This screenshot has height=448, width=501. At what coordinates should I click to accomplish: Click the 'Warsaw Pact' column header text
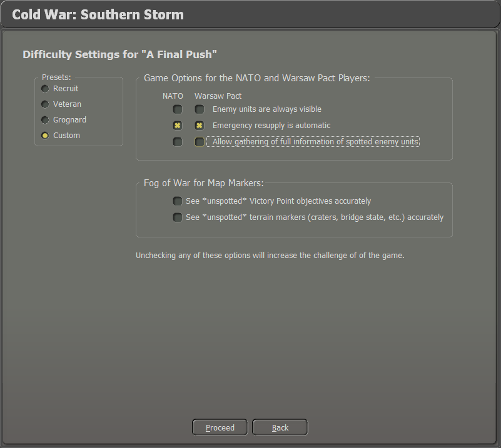[x=218, y=96]
